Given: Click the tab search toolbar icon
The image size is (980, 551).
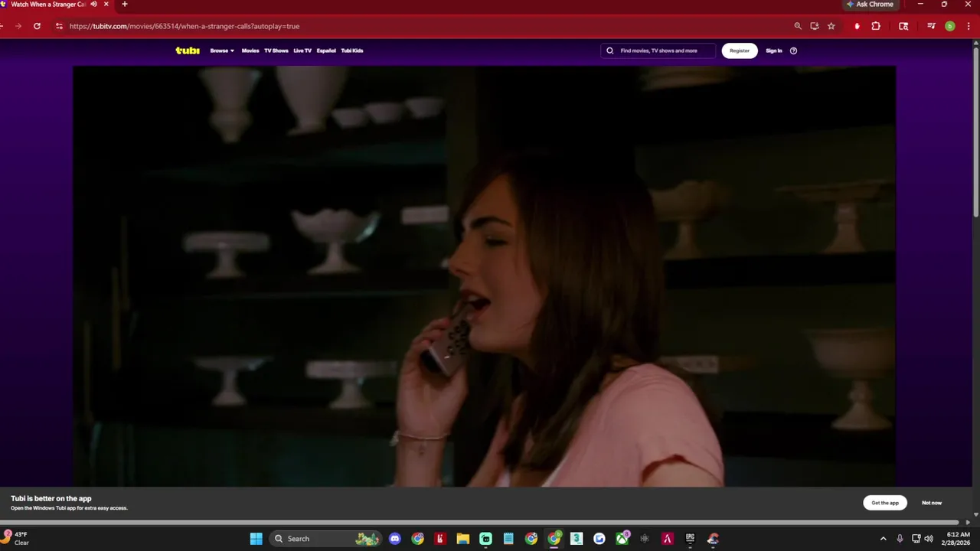Looking at the screenshot, I should coord(903,26).
